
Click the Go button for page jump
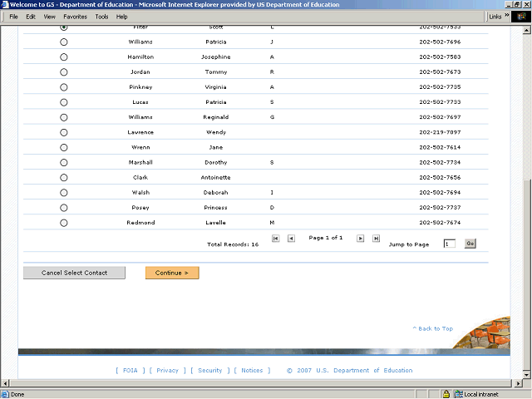click(470, 244)
